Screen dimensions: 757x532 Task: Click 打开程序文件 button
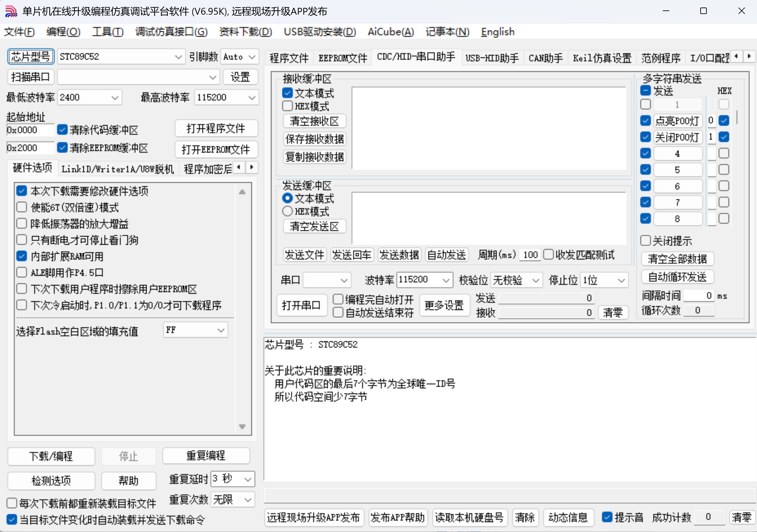216,128
